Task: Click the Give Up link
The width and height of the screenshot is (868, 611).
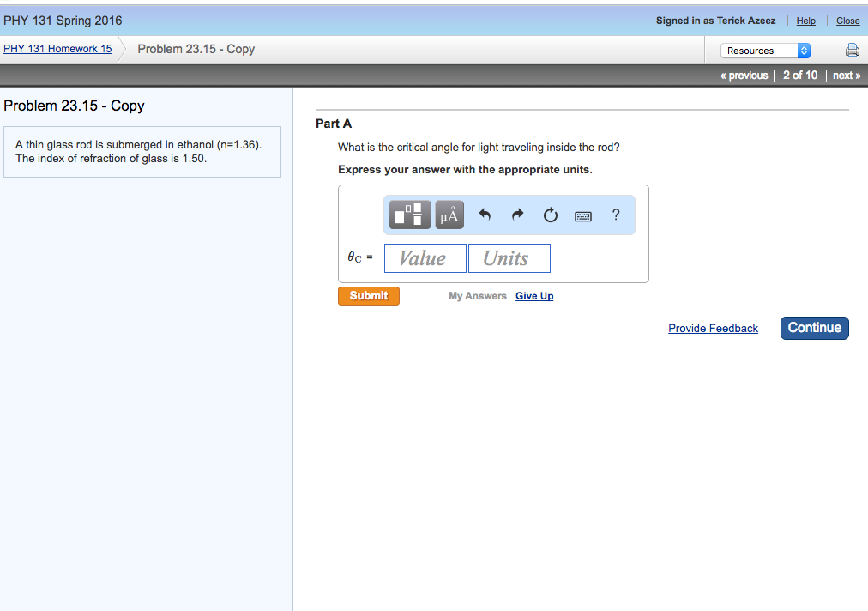Action: click(x=534, y=296)
